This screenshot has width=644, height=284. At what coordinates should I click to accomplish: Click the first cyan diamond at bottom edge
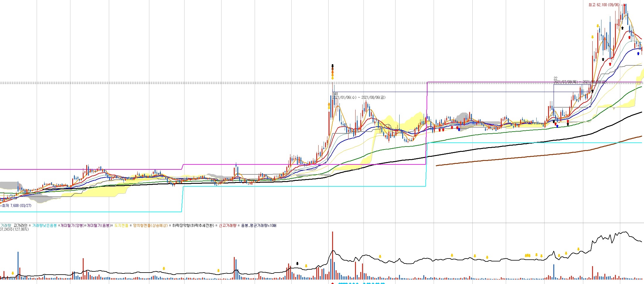(340, 283)
